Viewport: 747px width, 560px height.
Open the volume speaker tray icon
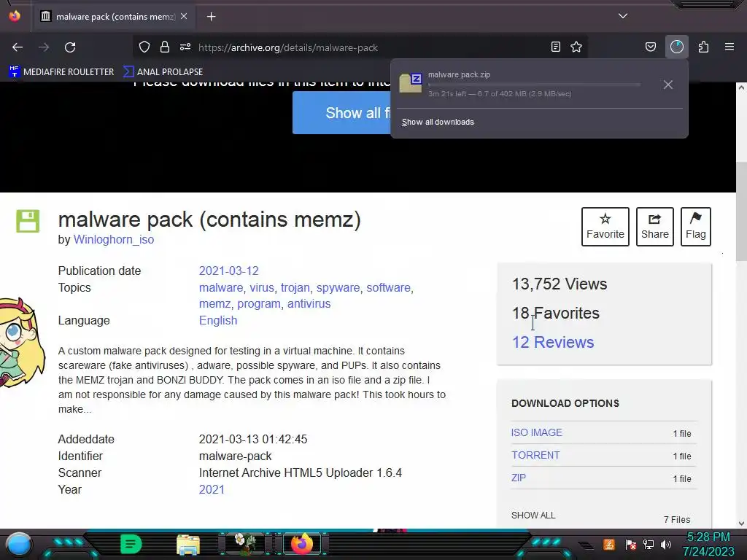click(665, 544)
